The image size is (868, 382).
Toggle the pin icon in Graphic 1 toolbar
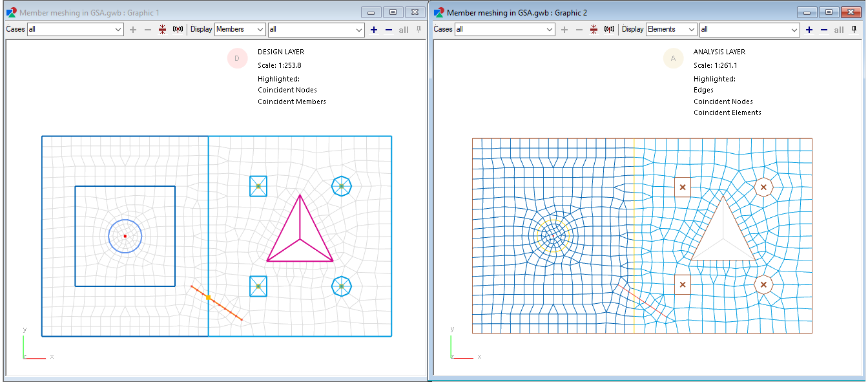coord(418,29)
